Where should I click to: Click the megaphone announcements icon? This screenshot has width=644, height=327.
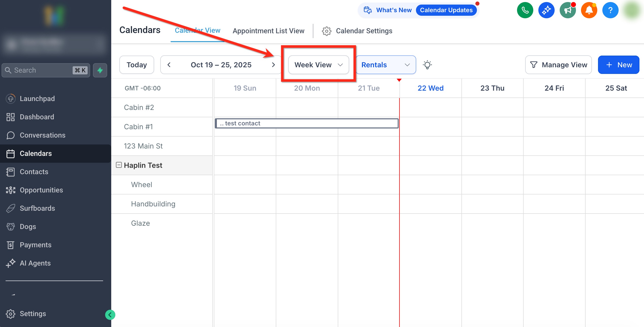[x=568, y=10]
